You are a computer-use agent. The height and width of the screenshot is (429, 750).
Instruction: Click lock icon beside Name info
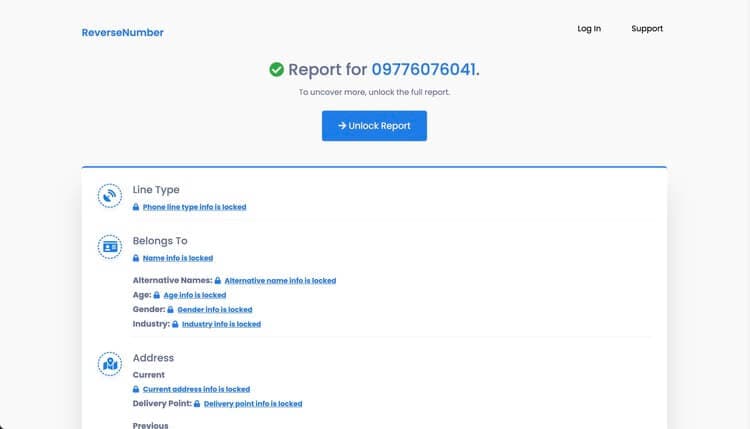tap(136, 258)
